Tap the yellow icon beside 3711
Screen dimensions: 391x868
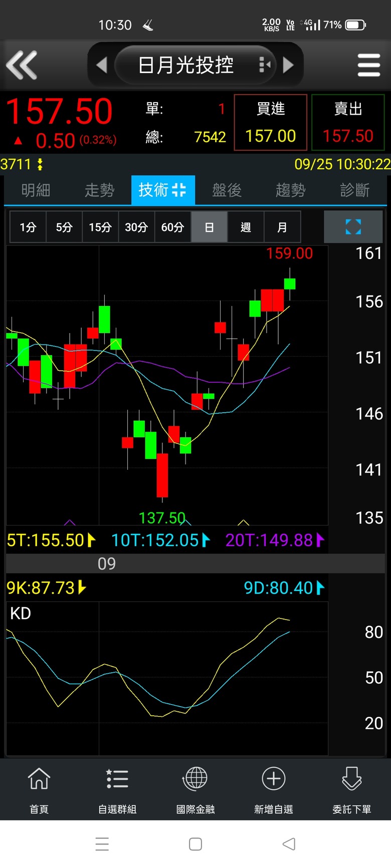pyautogui.click(x=40, y=164)
